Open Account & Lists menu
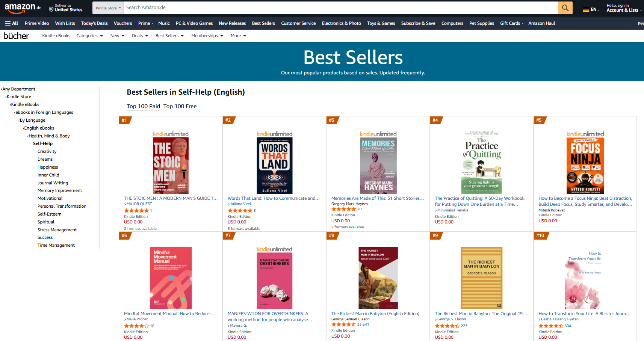 pos(624,8)
